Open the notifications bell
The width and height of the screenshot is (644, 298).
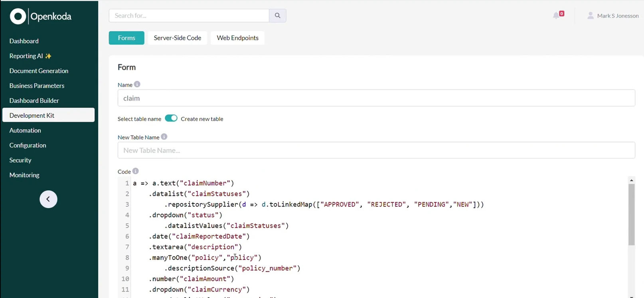(x=556, y=16)
